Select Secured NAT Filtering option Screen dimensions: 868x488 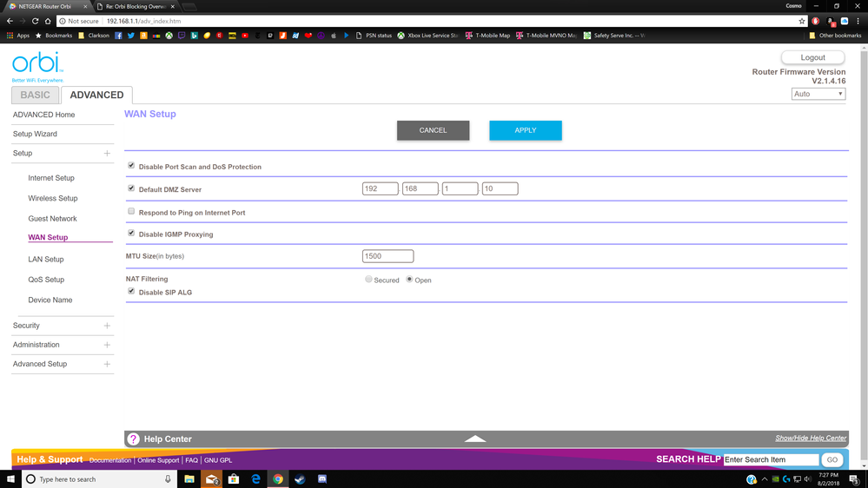point(368,280)
